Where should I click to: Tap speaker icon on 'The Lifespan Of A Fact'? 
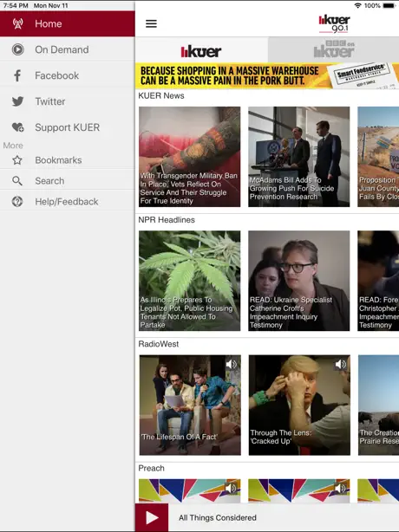pos(232,364)
